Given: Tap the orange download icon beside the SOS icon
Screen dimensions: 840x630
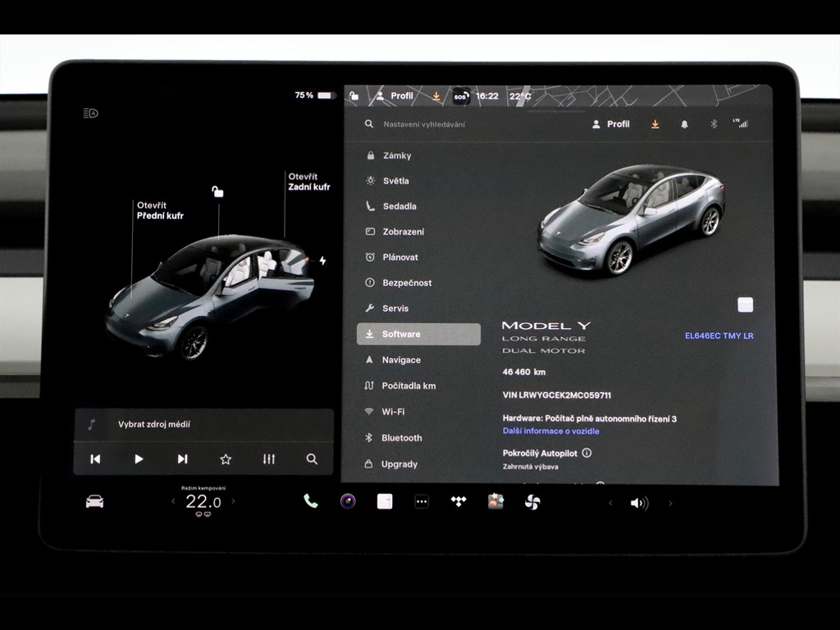Looking at the screenshot, I should [436, 97].
